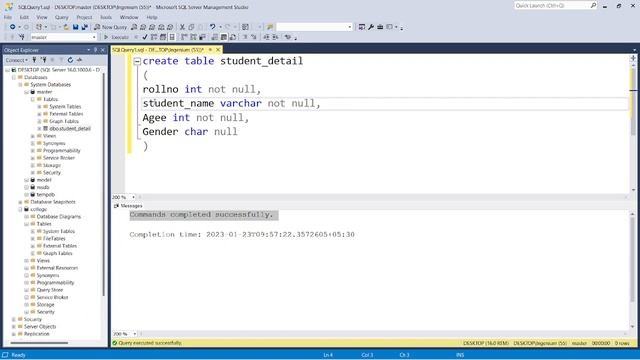
Task: Open the Query menu
Action: 62,17
